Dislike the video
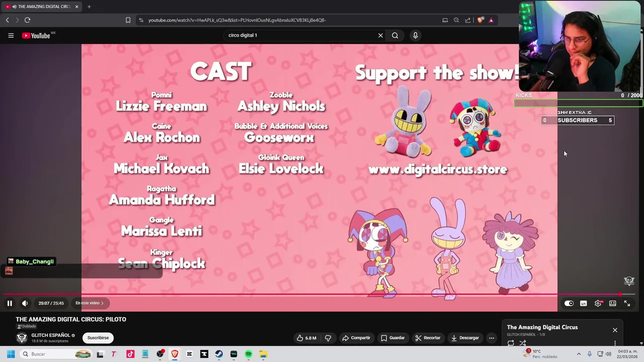Screen dimensions: 644x362 coord(328,338)
